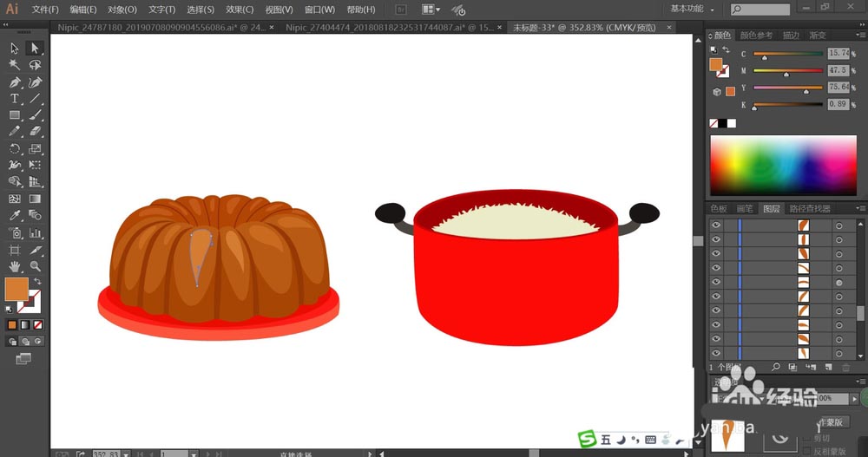Switch to the Nipic_24787180 document tab
Image resolution: width=868 pixels, height=457 pixels.
(x=161, y=27)
